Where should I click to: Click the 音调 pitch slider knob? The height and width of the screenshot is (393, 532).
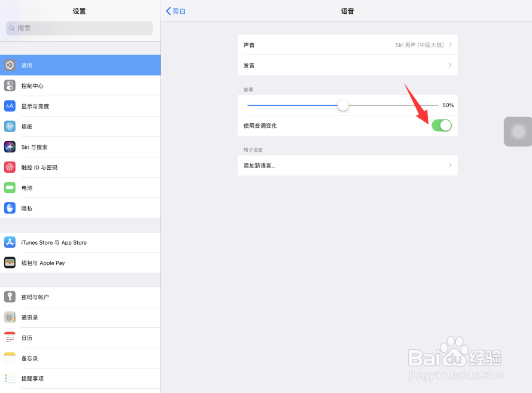343,105
